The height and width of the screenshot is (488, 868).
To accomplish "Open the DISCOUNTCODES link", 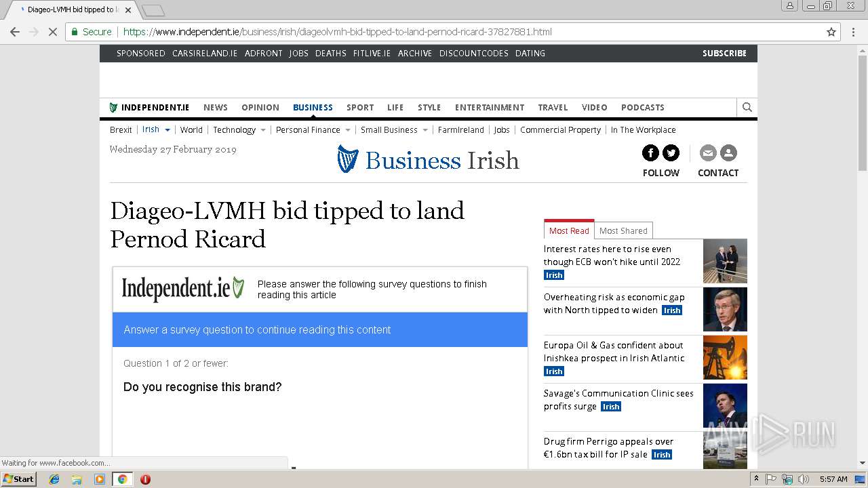I will click(474, 53).
